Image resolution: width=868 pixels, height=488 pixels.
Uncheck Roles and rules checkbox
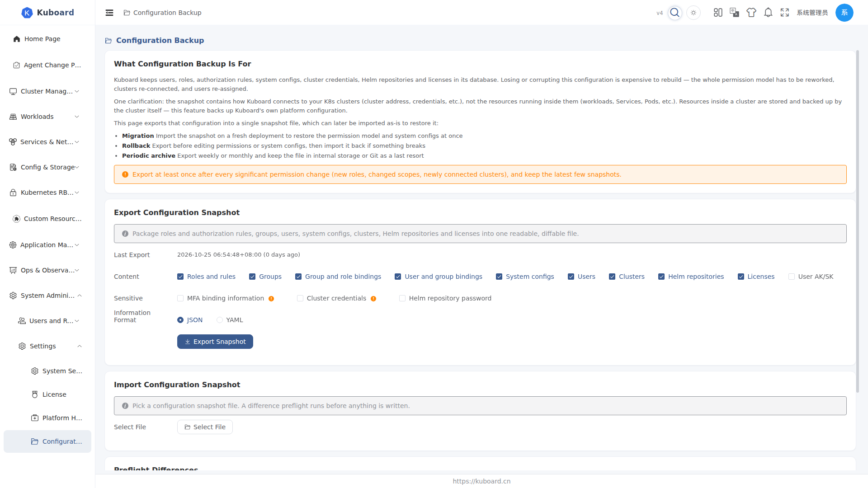click(180, 277)
